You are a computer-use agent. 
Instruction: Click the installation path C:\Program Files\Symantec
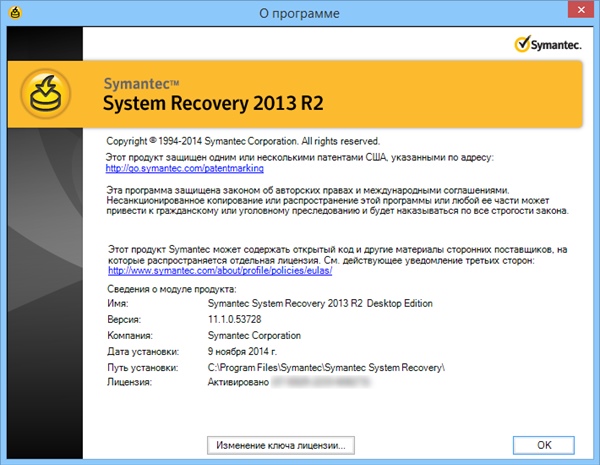point(326,368)
